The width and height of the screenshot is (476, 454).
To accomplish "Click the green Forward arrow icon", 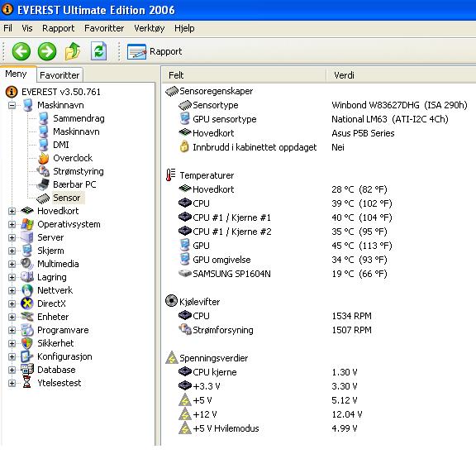I will (x=47, y=51).
